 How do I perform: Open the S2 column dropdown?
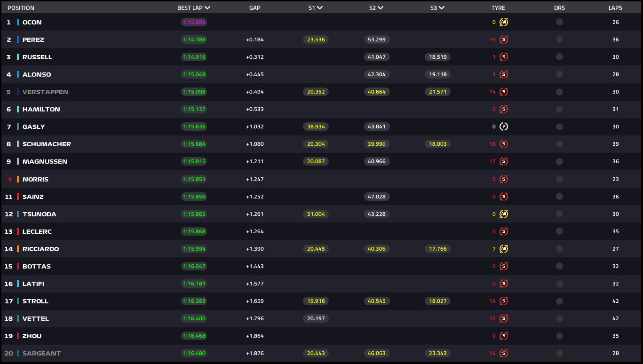381,8
